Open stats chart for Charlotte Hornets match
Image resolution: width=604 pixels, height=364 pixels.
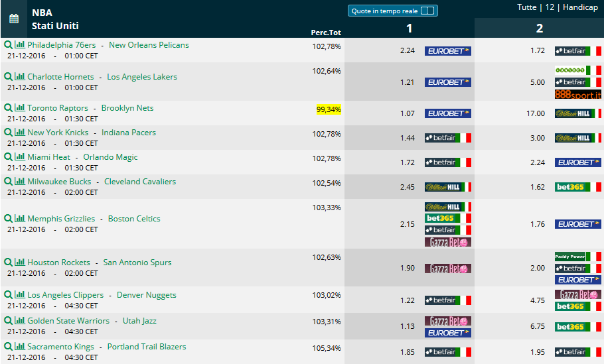click(20, 76)
